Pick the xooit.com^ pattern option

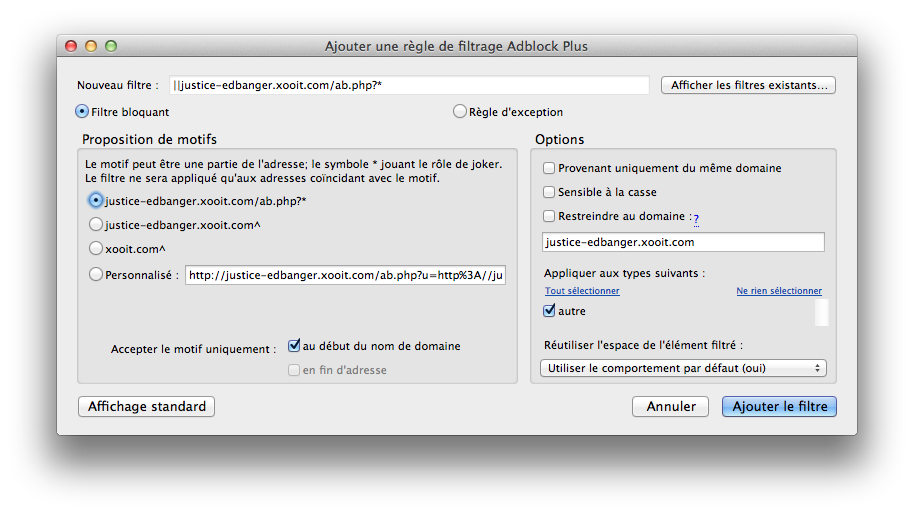(96, 248)
